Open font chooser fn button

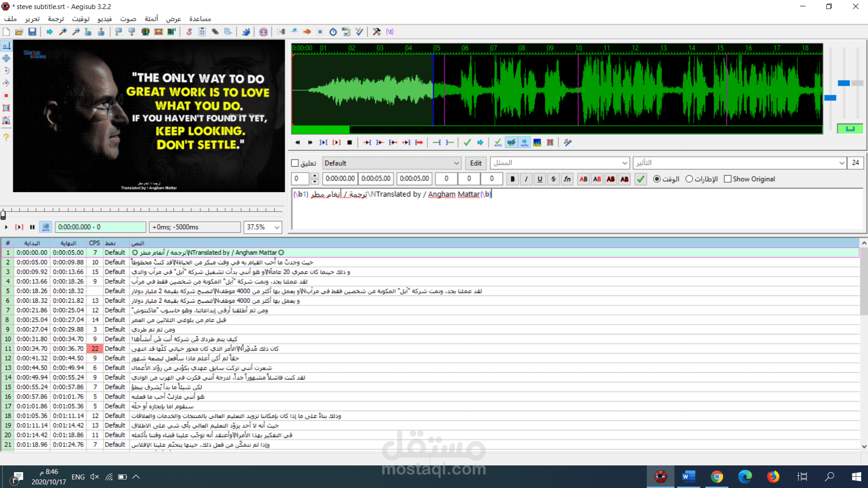pyautogui.click(x=567, y=179)
